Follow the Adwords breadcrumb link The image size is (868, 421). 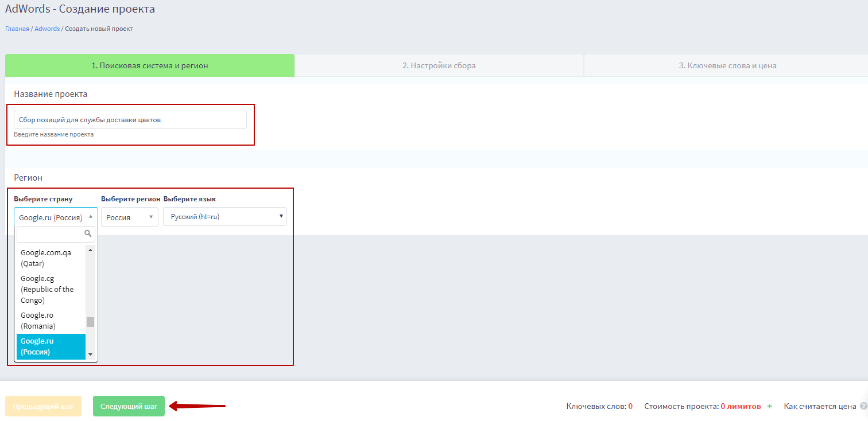[x=47, y=29]
